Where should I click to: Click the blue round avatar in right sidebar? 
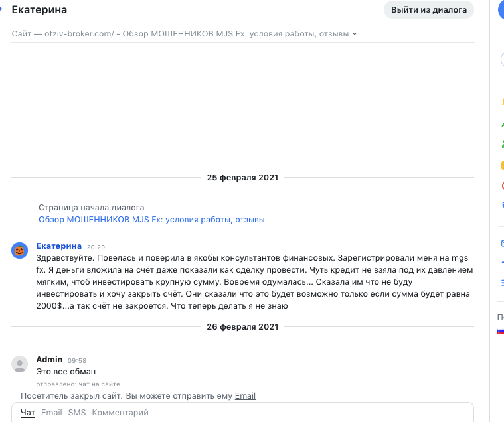[501, 10]
